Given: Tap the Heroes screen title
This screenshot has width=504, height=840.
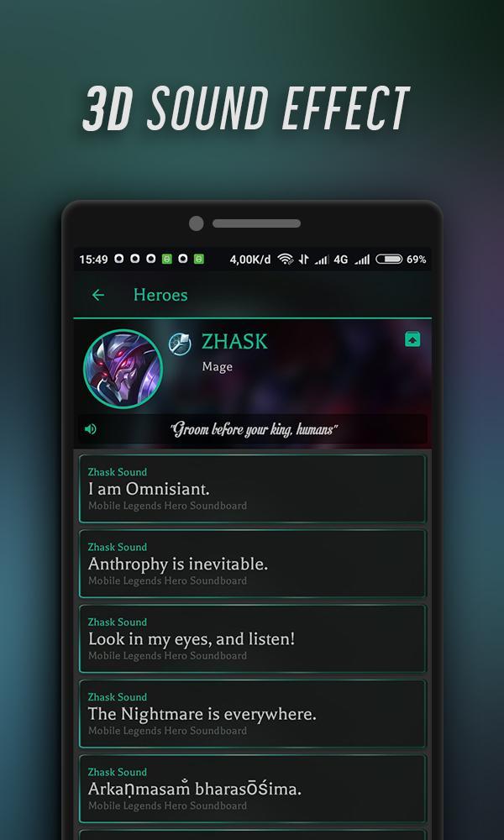Looking at the screenshot, I should (160, 295).
